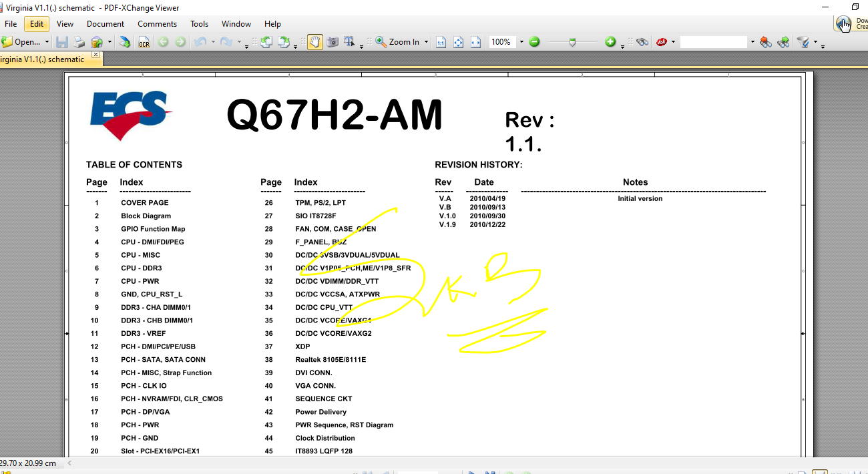Click 'PCH - SATA, SATA CONN' entry
The height and width of the screenshot is (474, 868).
pyautogui.click(x=163, y=360)
